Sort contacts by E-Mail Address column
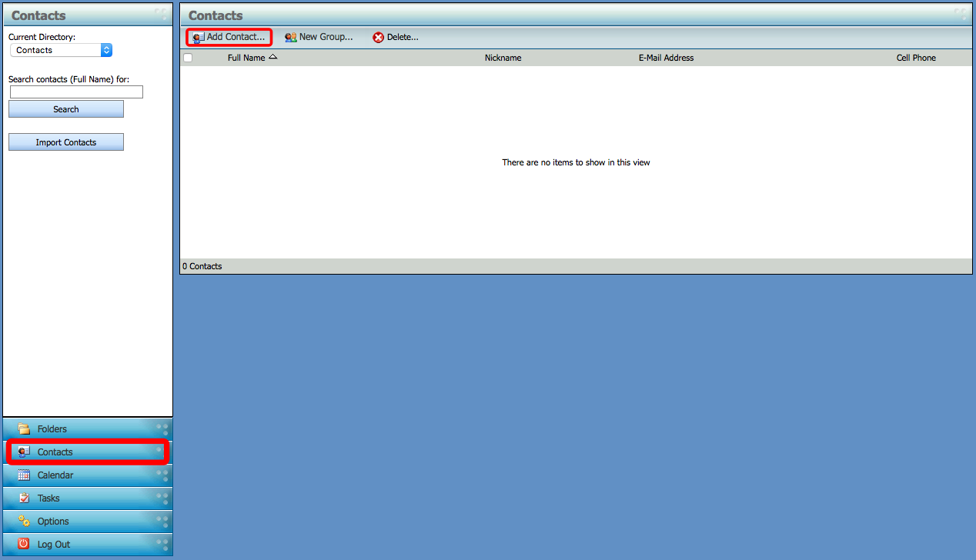Screen dimensions: 976x560 666,58
